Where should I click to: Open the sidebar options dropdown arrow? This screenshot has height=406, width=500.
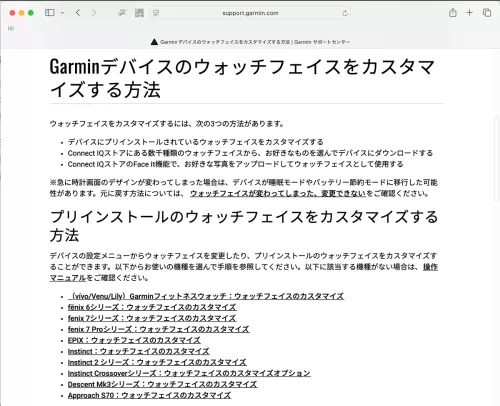tap(62, 13)
